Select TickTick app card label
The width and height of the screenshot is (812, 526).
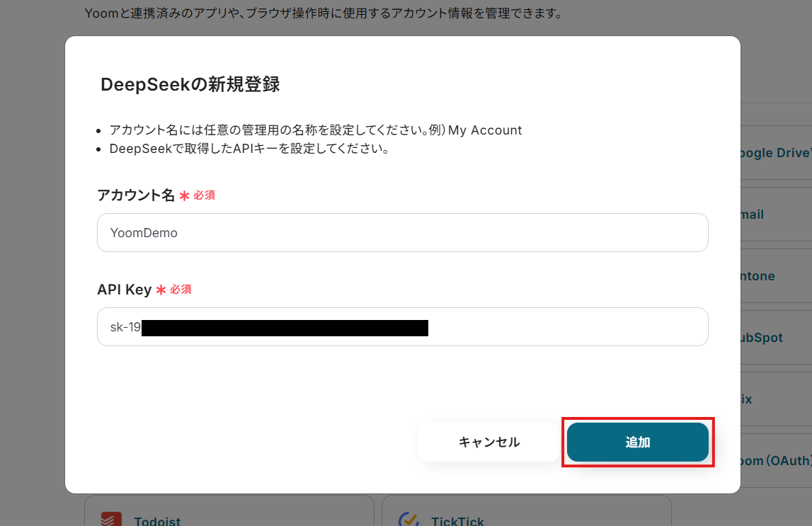pos(457,521)
